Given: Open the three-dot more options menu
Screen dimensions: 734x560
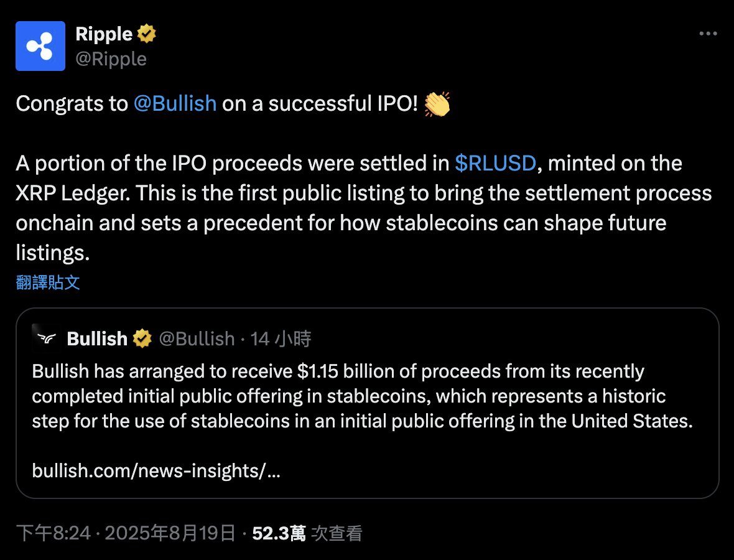Looking at the screenshot, I should (708, 34).
